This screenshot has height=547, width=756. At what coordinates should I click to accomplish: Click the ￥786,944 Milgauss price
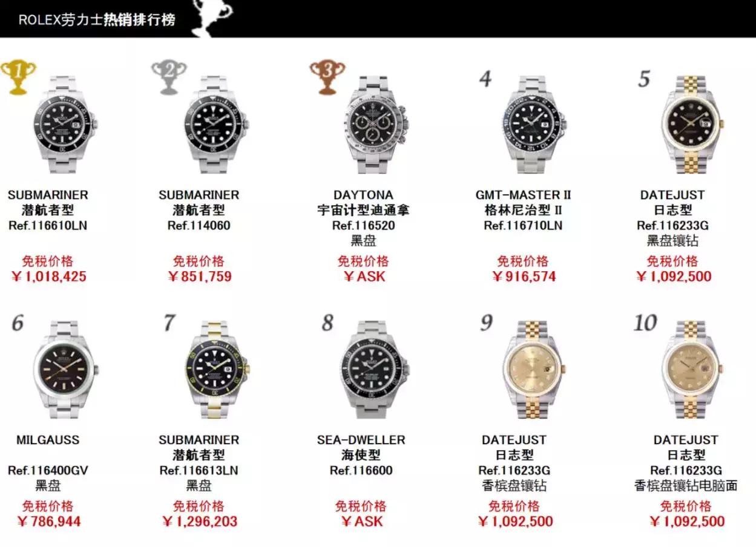point(48,522)
